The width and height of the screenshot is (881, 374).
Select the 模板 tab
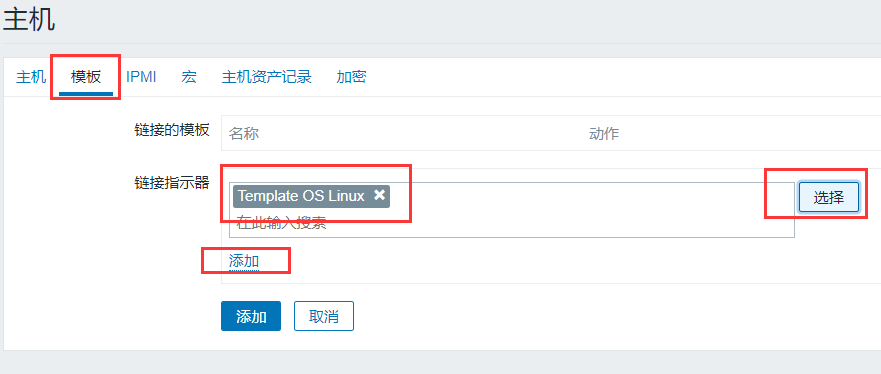[86, 77]
